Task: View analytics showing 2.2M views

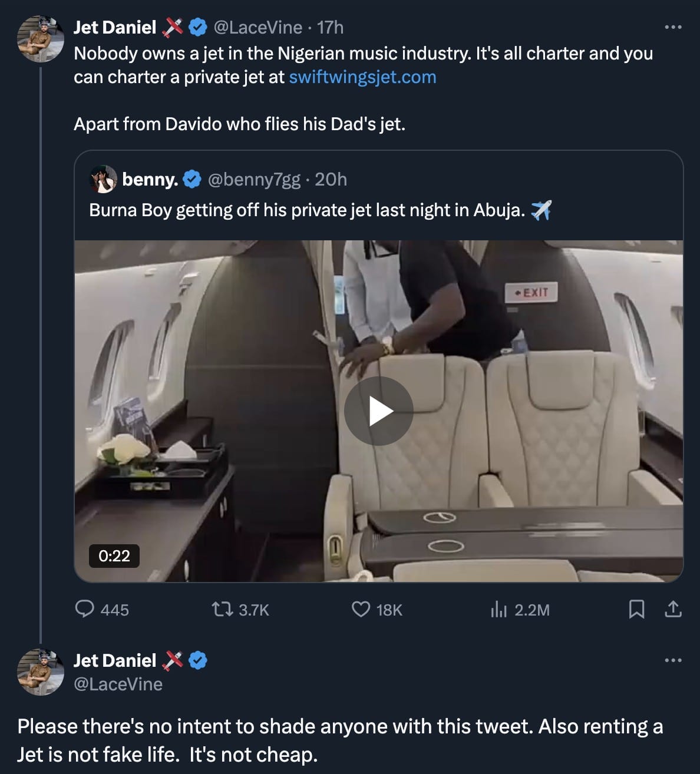Action: point(498,609)
